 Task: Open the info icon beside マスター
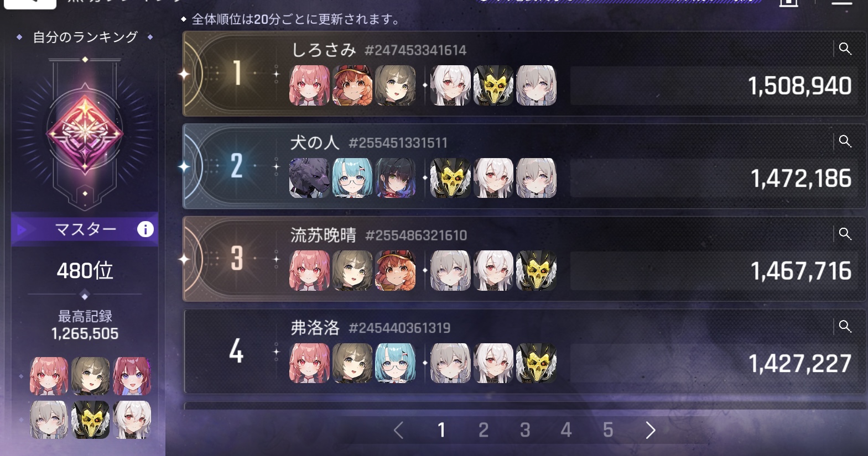pos(145,229)
